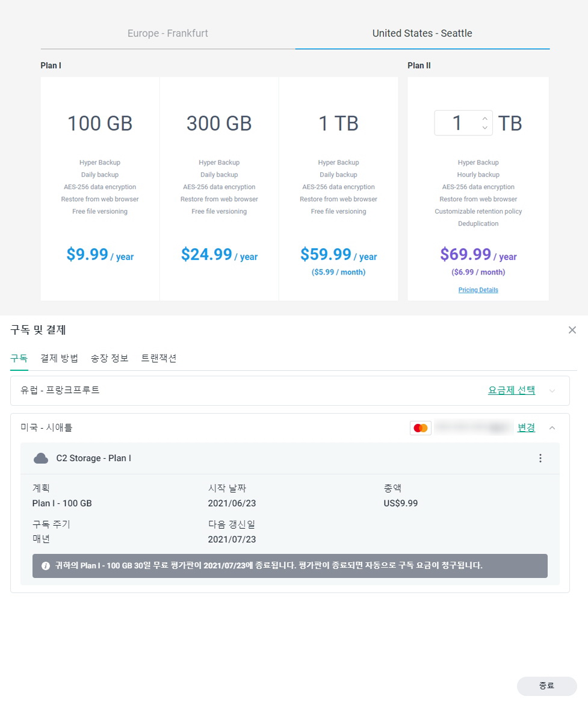Switch to United States - Seattle tab
The image size is (588, 702).
(422, 34)
